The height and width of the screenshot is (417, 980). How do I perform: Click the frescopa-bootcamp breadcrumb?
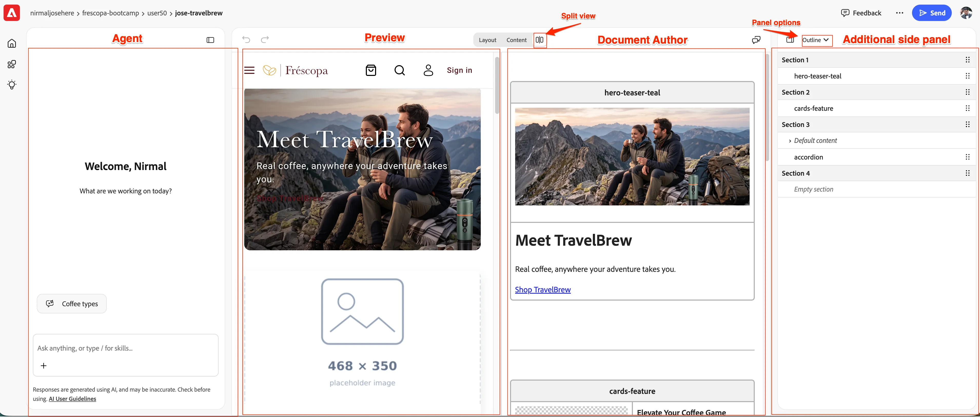tap(110, 13)
